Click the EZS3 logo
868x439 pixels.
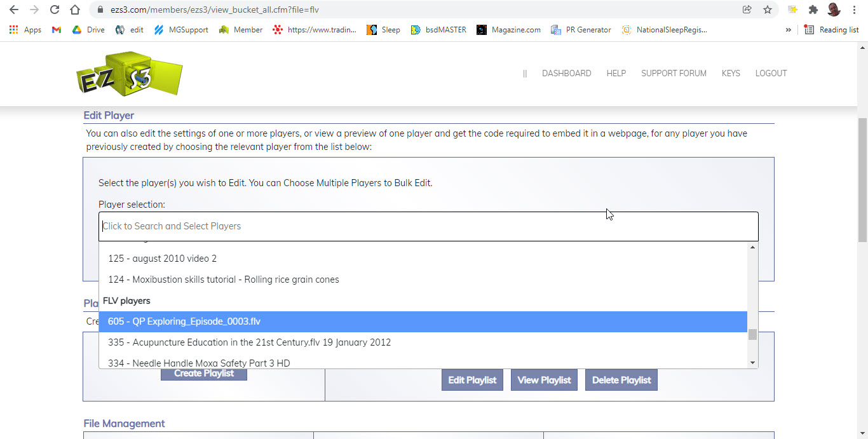coord(129,73)
